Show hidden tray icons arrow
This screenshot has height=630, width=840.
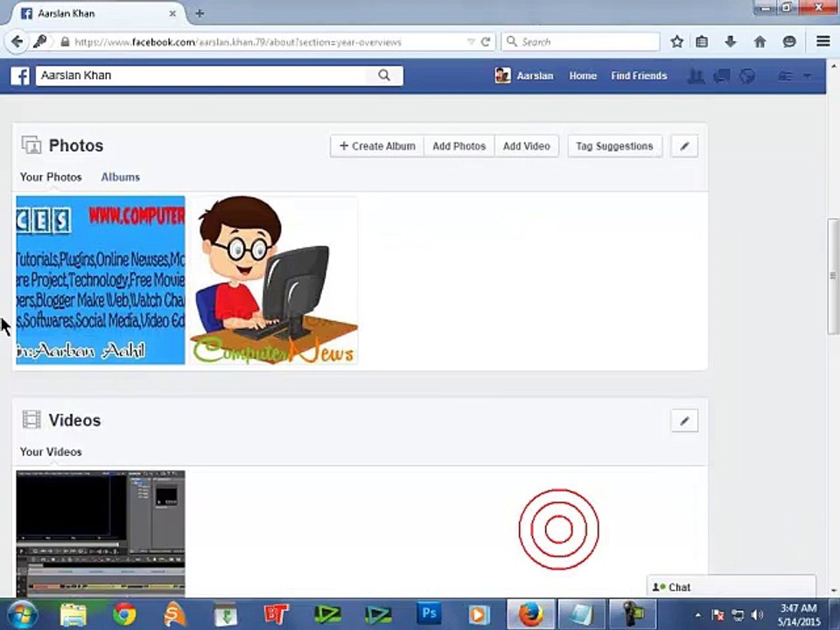click(x=697, y=615)
